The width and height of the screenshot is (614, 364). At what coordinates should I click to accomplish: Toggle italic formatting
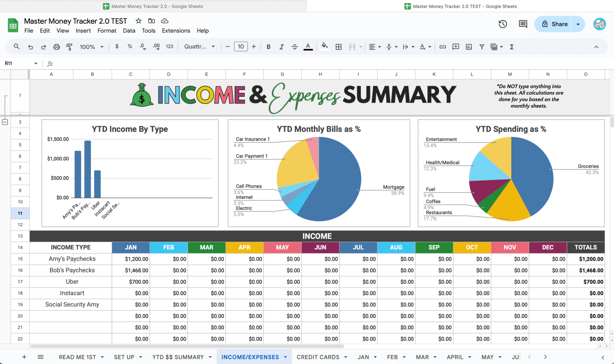pos(282,47)
